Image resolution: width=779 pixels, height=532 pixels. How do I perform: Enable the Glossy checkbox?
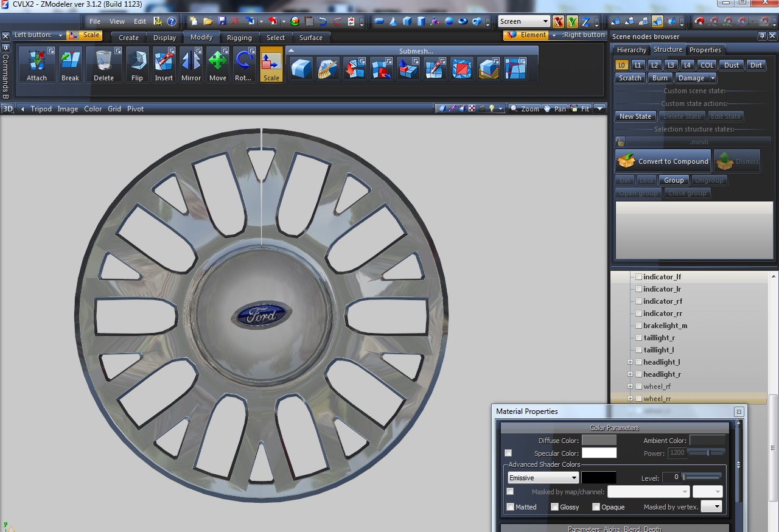click(x=554, y=507)
